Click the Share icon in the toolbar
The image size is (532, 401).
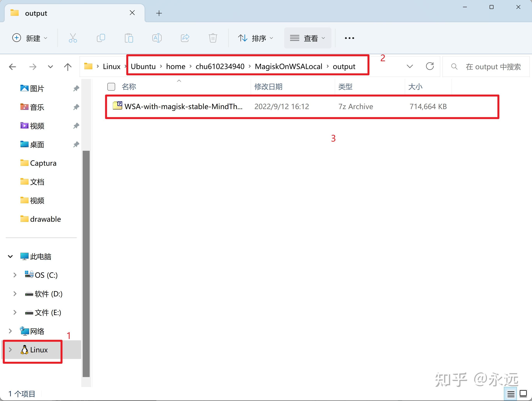click(185, 38)
